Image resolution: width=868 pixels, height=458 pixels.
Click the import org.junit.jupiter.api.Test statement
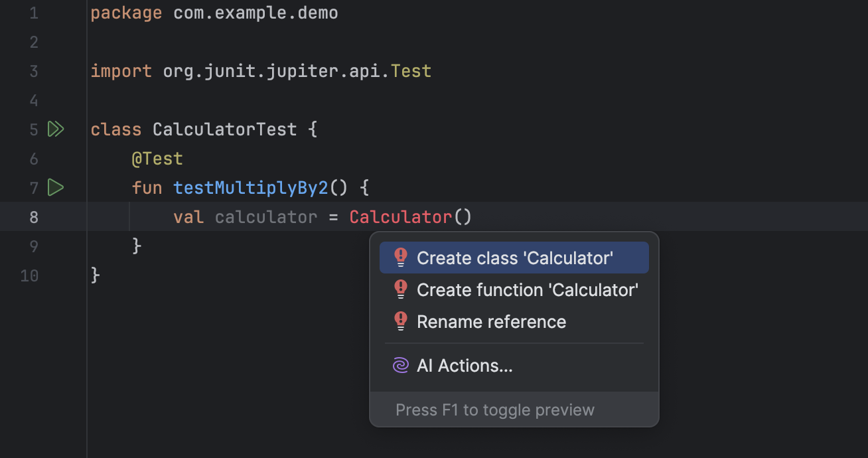pyautogui.click(x=262, y=70)
